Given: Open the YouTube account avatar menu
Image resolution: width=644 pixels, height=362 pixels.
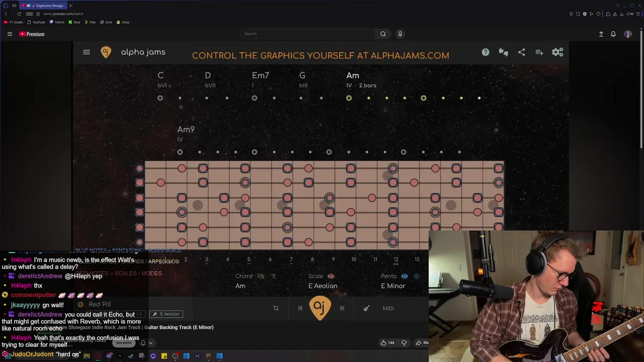Looking at the screenshot, I should tap(628, 34).
